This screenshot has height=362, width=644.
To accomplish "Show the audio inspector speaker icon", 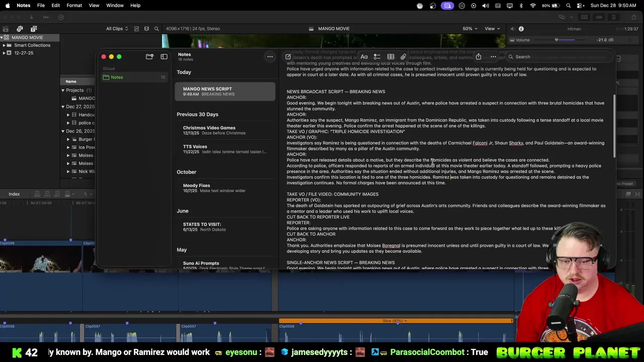I will [x=512, y=29].
